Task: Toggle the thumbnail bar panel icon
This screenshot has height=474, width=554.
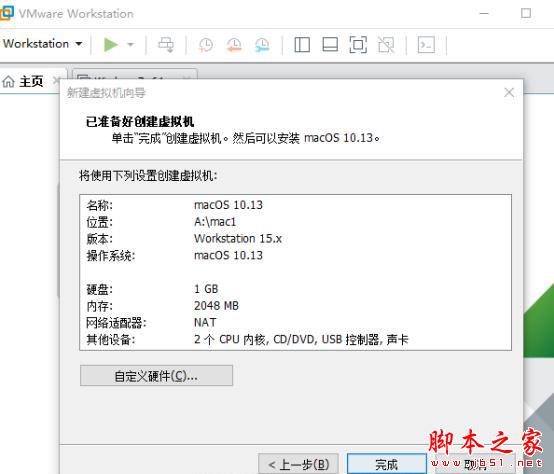Action: click(330, 45)
